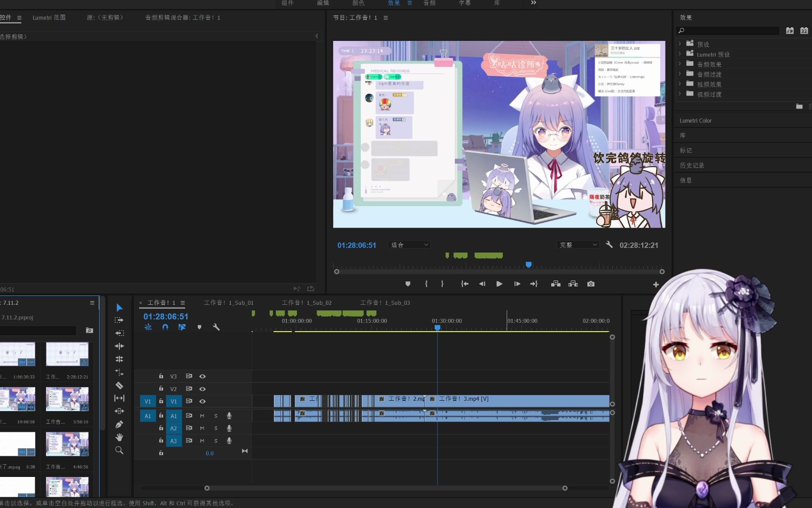Toggle V1 track visibility eye
812x508 pixels.
[203, 401]
